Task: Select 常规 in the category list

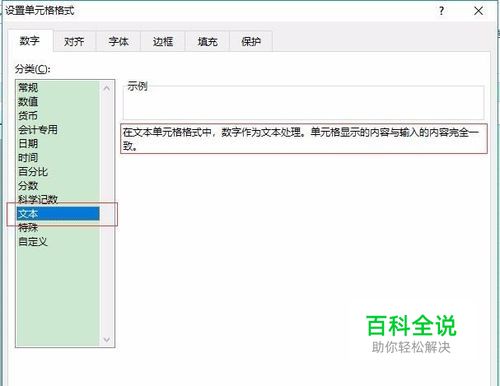Action: coord(58,88)
